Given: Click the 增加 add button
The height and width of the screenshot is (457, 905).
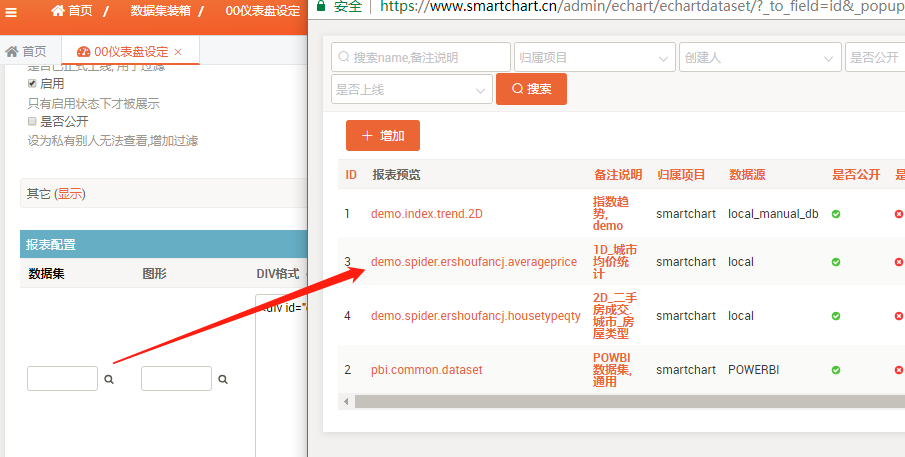Looking at the screenshot, I should [x=382, y=135].
